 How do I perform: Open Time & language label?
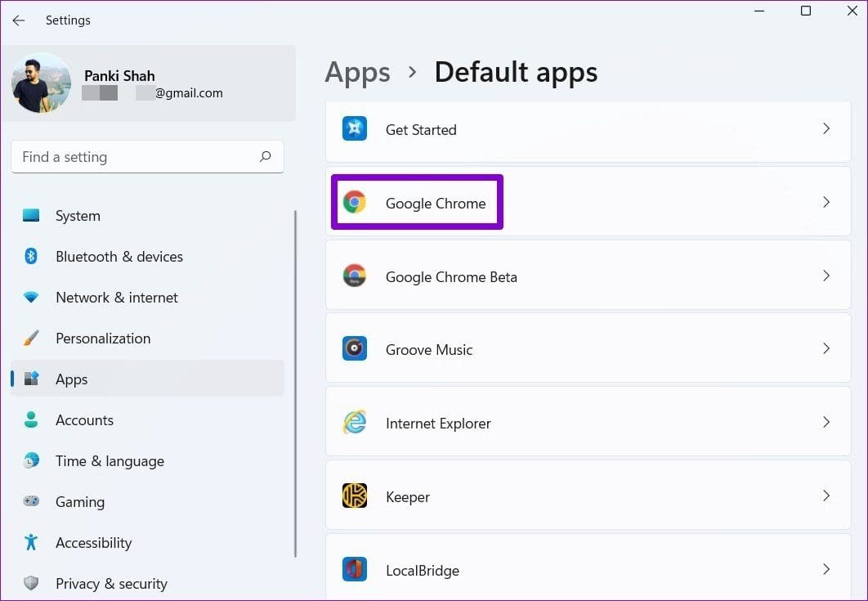(110, 461)
